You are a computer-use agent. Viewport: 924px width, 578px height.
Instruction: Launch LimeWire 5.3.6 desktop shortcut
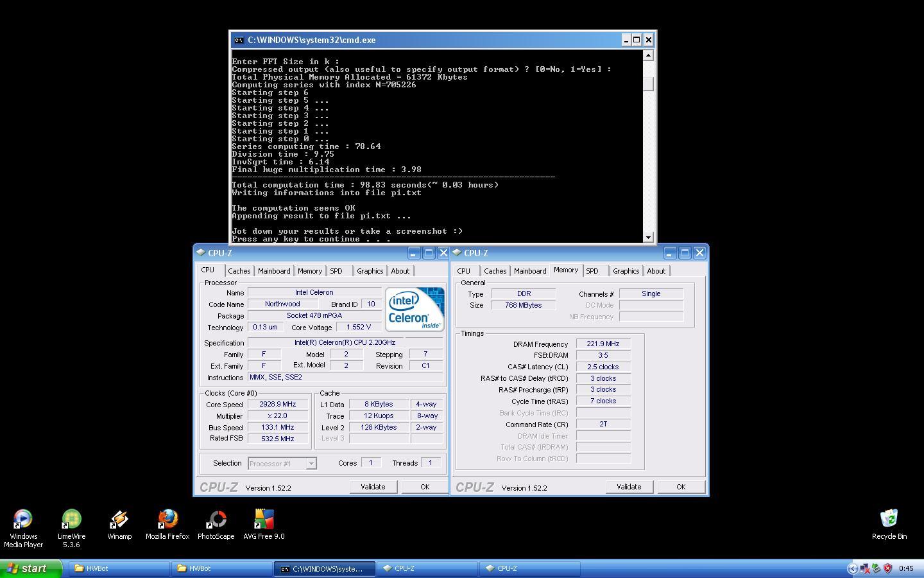pos(71,529)
